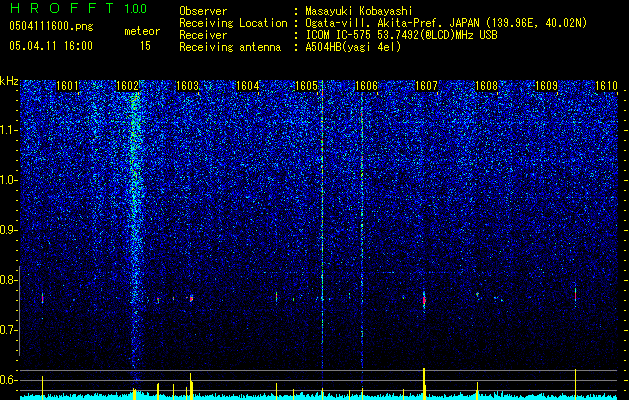Viewport: 629px width, 400px height.
Task: Click the 1601 time marker
Action: (x=67, y=85)
